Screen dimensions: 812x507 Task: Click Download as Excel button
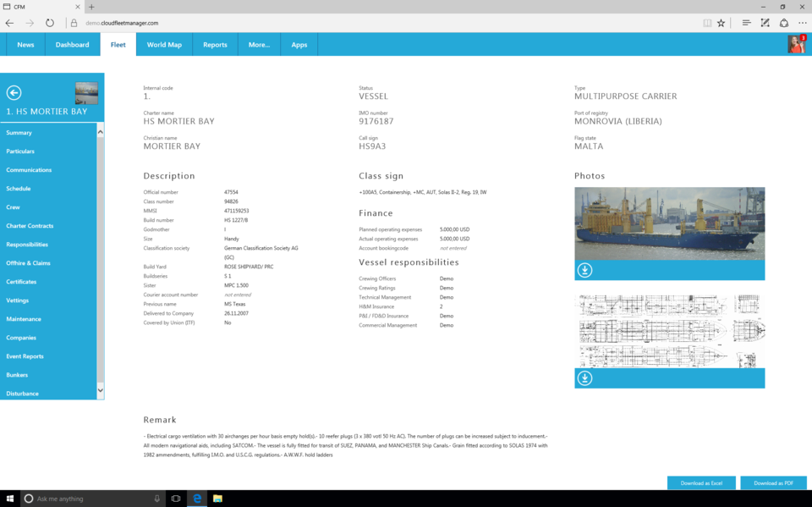(x=701, y=482)
